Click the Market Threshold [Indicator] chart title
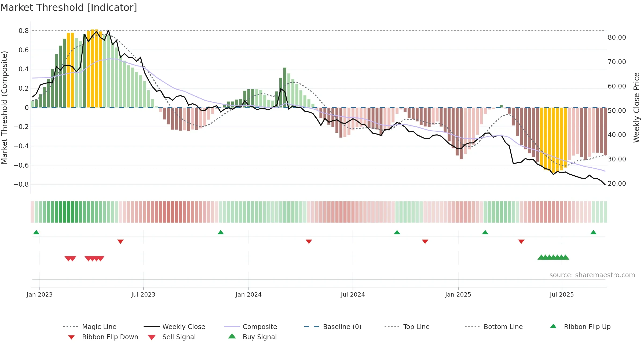The width and height of the screenshot is (644, 362). tap(69, 8)
